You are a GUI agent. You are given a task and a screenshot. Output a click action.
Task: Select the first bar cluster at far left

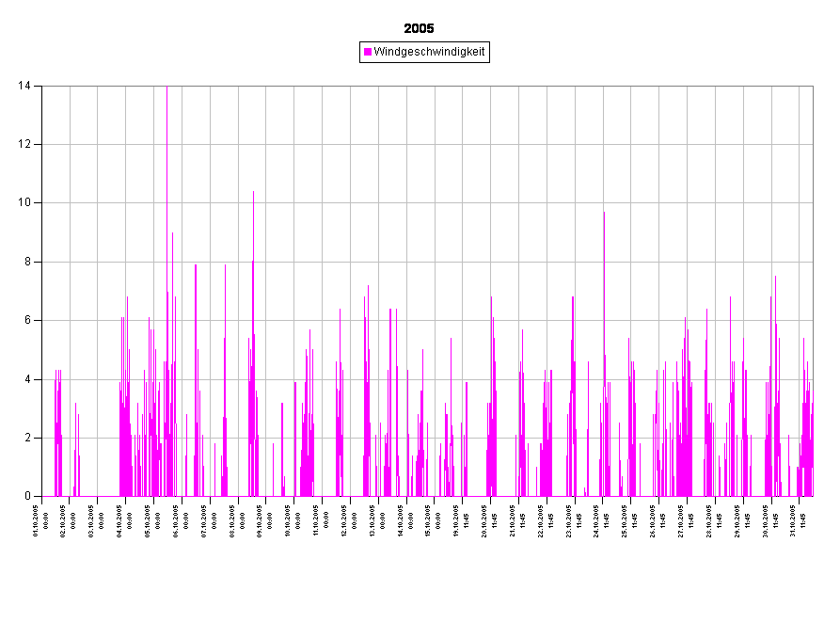57,433
